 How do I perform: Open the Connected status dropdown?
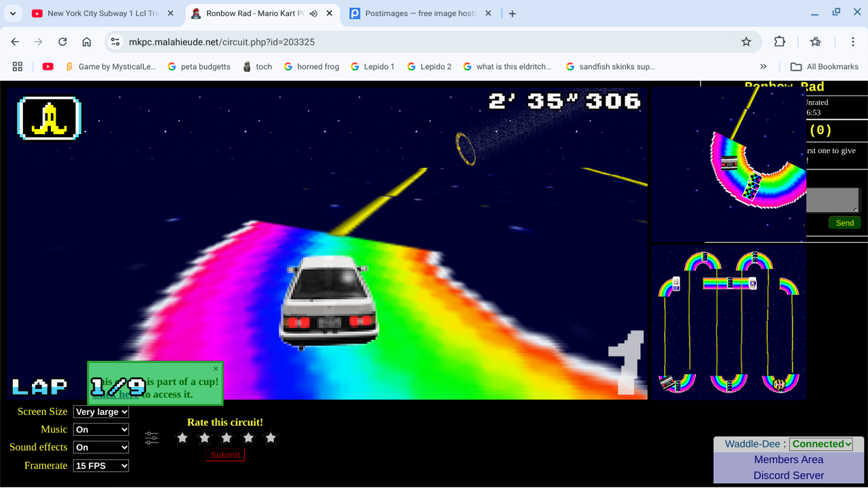(821, 444)
